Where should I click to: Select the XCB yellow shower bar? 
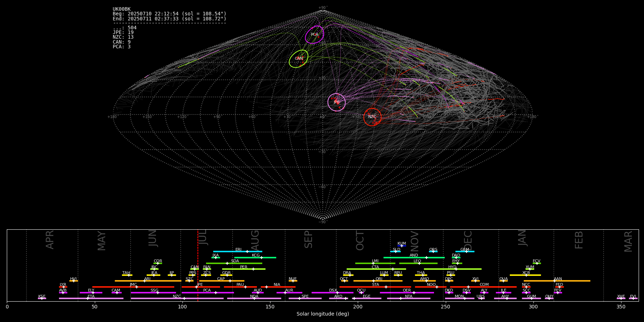pos(525,275)
